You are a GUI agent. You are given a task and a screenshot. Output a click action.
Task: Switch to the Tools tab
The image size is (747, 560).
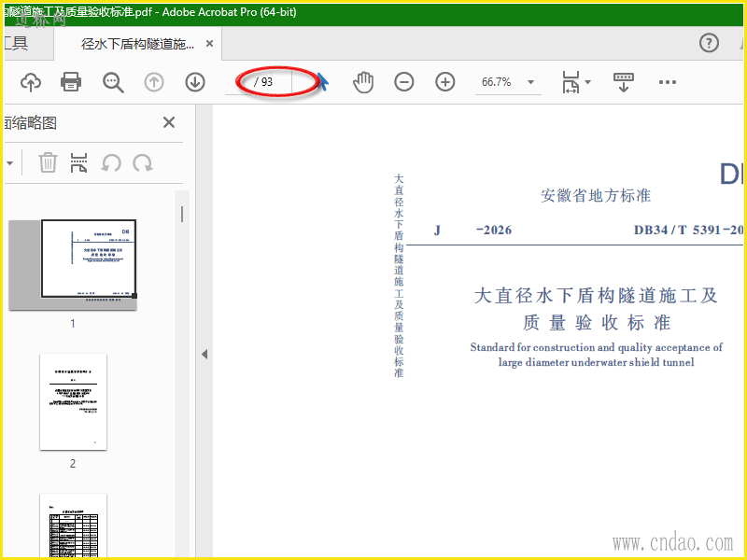coord(16,43)
